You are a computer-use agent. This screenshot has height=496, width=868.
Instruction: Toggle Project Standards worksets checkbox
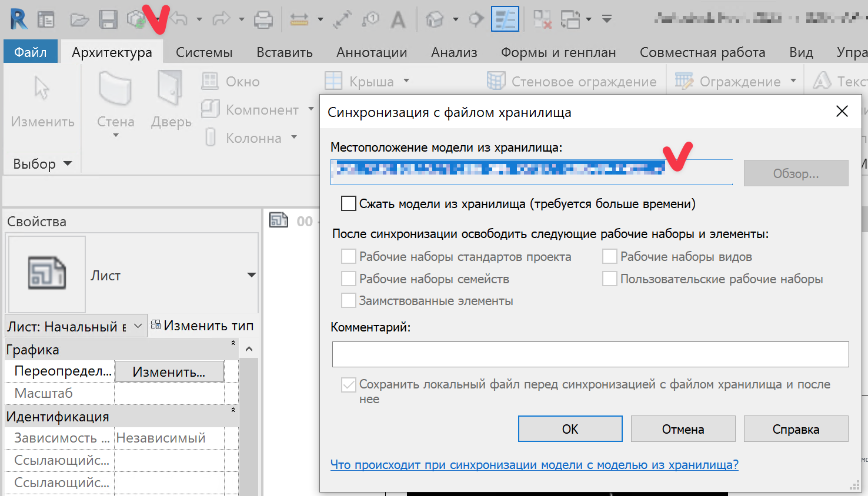[x=349, y=256]
